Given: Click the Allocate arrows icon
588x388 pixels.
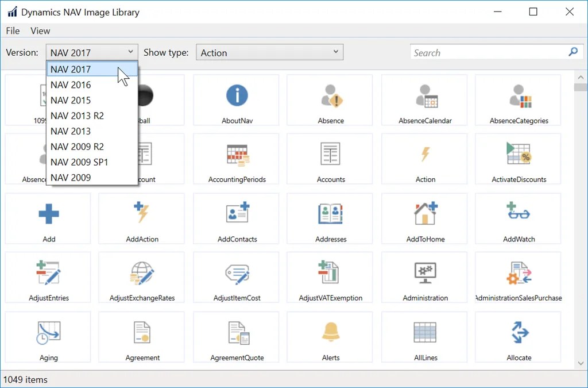Looking at the screenshot, I should tap(520, 332).
